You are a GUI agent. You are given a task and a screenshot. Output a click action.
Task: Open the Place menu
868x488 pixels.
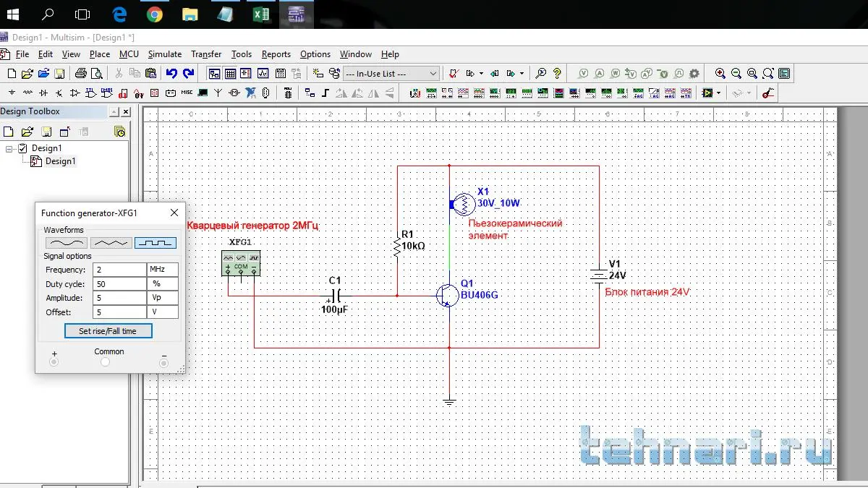click(100, 54)
